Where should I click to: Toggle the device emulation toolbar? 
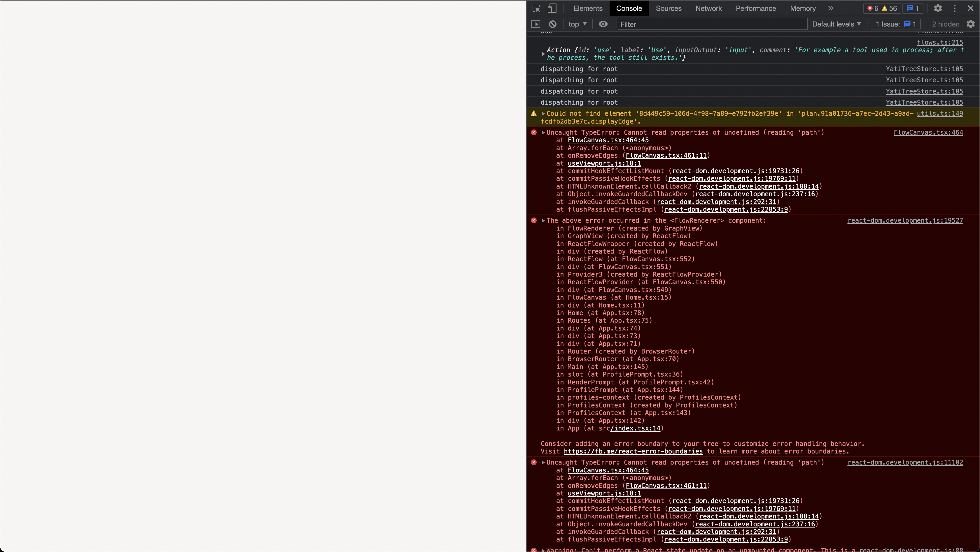(552, 8)
